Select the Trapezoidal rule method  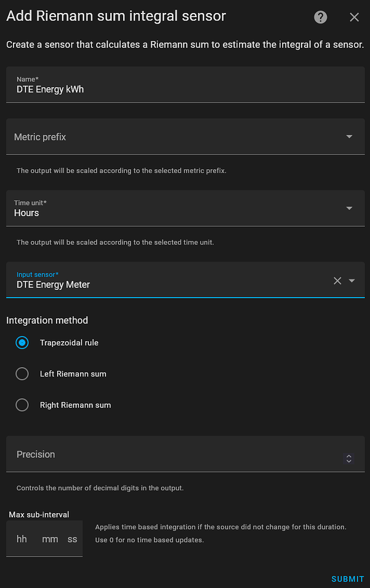coord(22,342)
